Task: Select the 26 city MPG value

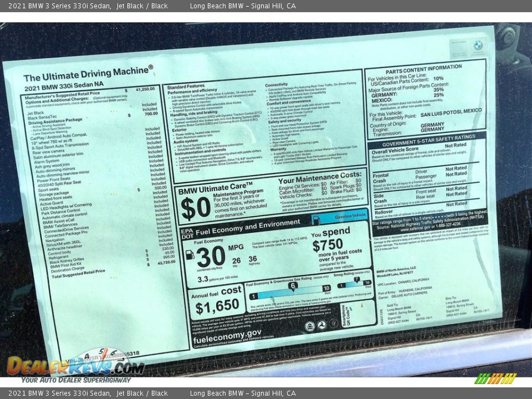Action: pos(237,260)
